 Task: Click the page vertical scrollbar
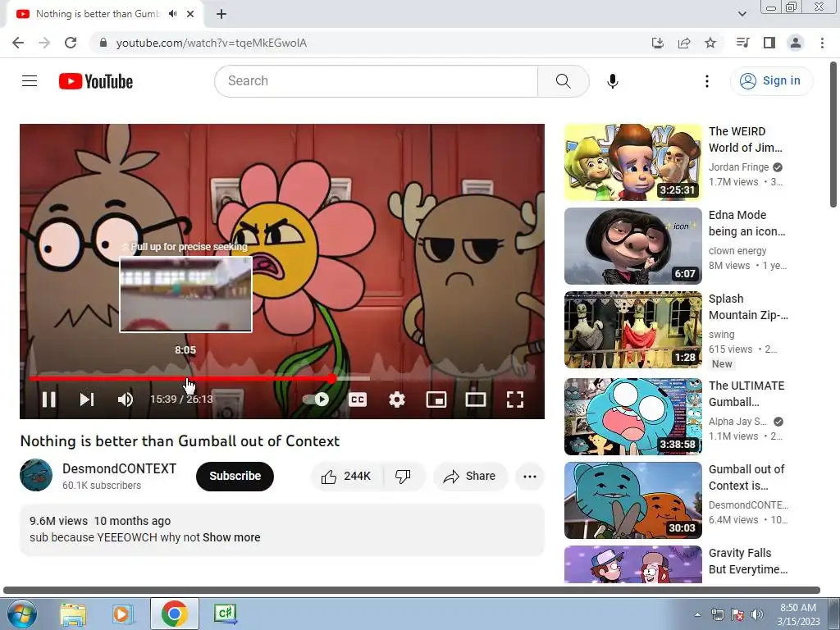pos(833,135)
